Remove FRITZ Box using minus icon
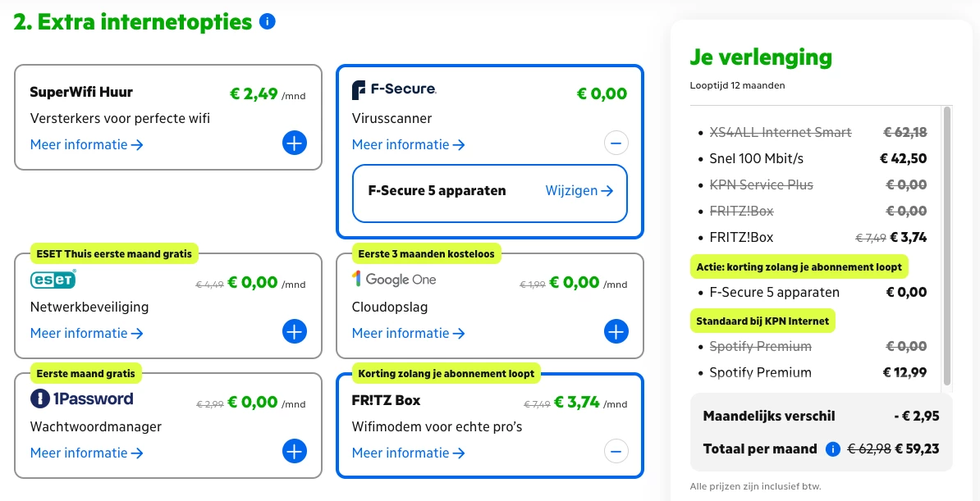Viewport: 980px width, 501px height. coord(616,451)
